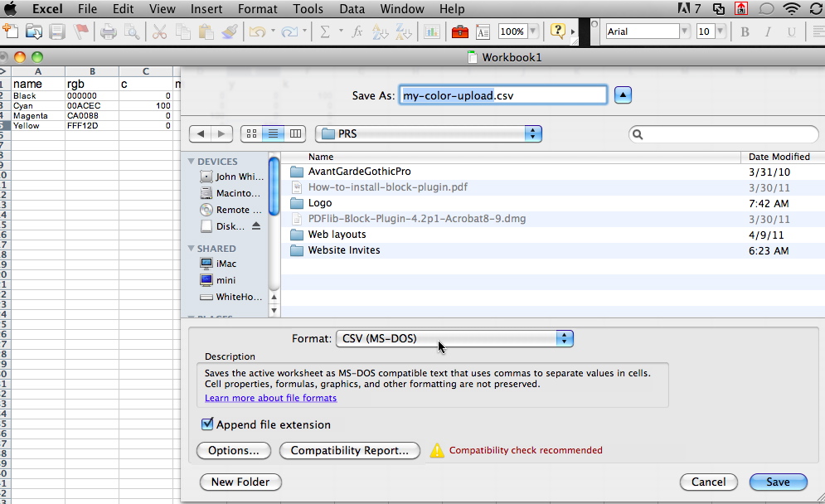Open the Apple menu
Screen dimensions: 825x504
point(10,8)
